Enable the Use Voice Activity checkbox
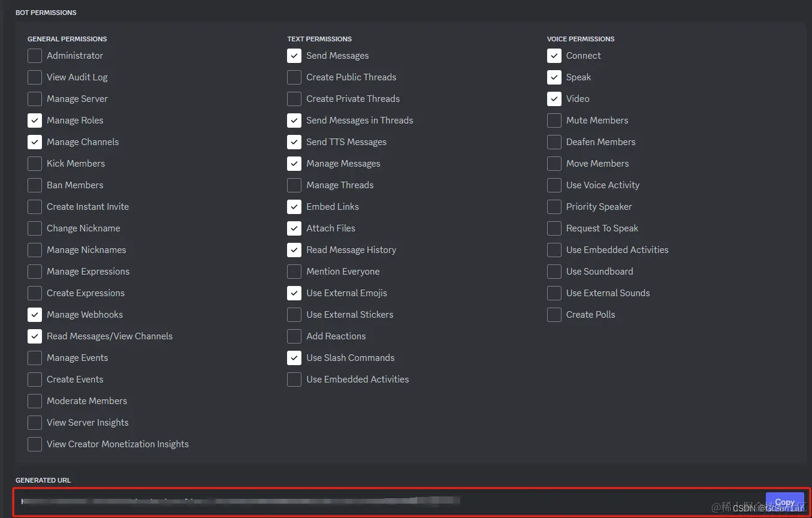This screenshot has width=812, height=518. click(x=554, y=185)
